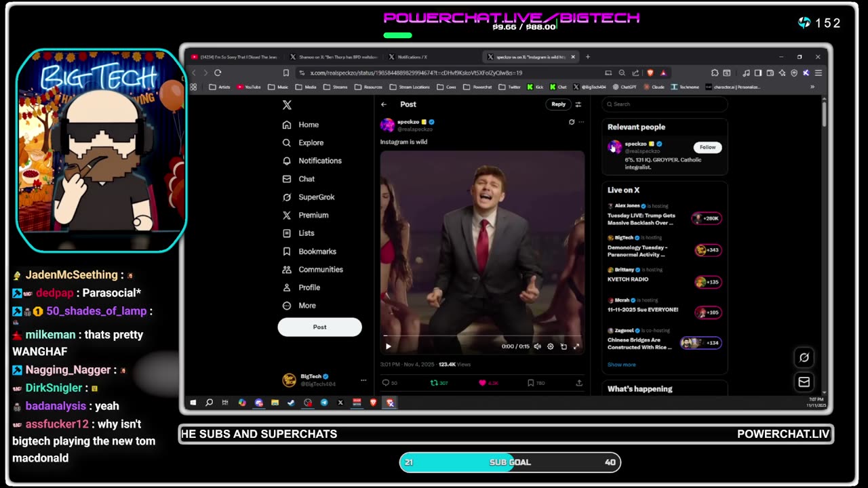This screenshot has width=868, height=488.
Task: Open Lists in the sidebar
Action: 298,233
